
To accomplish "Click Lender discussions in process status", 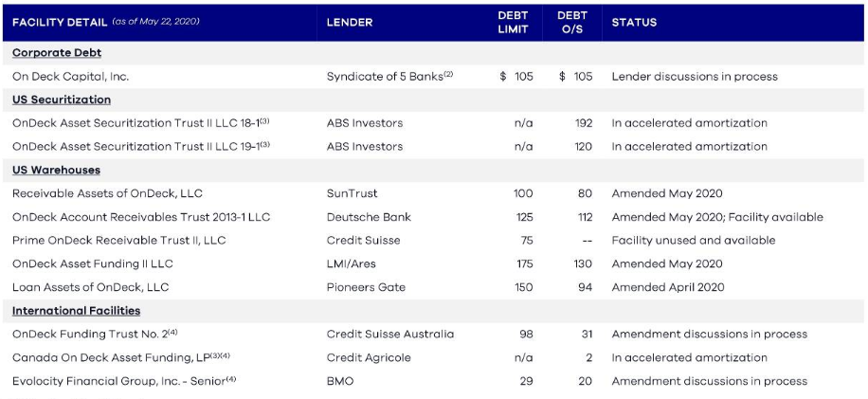I will pos(695,77).
